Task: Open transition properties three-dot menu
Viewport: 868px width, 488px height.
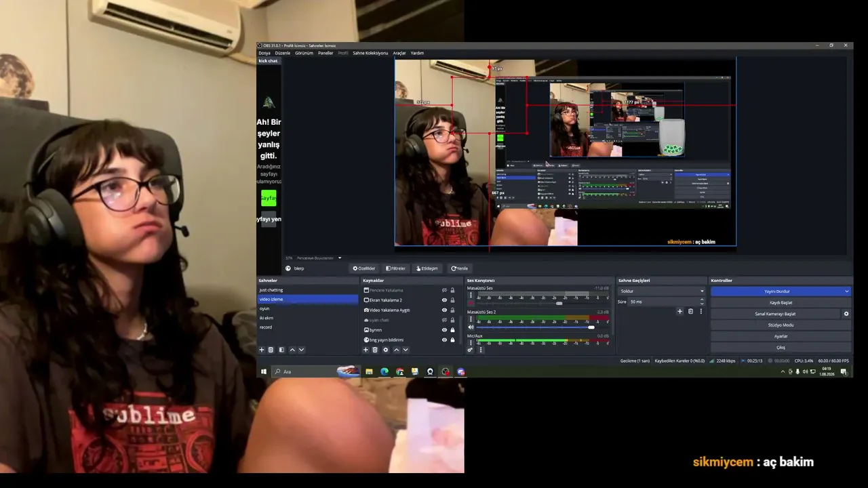Action: click(701, 311)
